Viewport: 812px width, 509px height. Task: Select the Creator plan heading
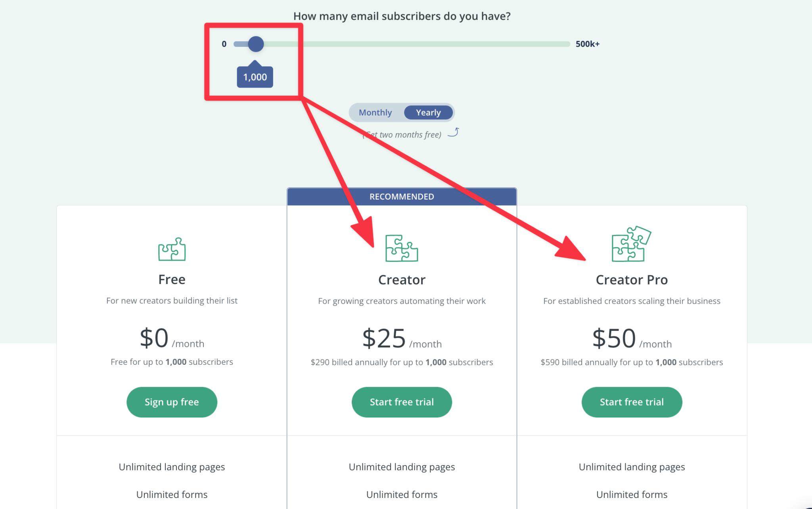[402, 279]
